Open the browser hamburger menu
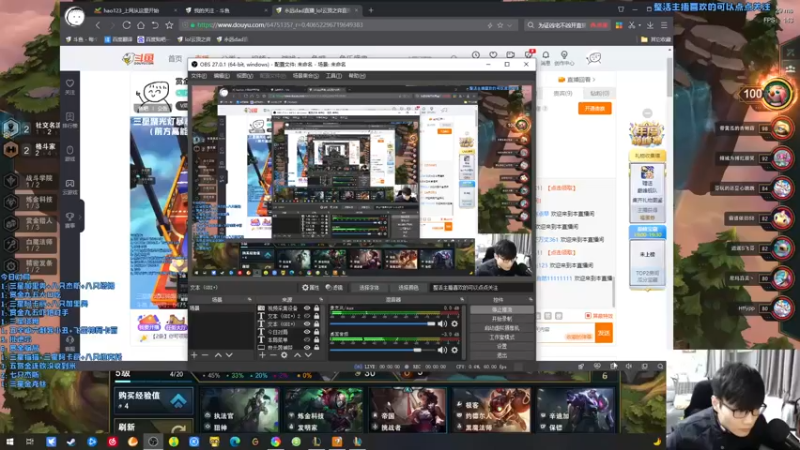The height and width of the screenshot is (450, 800). tap(664, 25)
